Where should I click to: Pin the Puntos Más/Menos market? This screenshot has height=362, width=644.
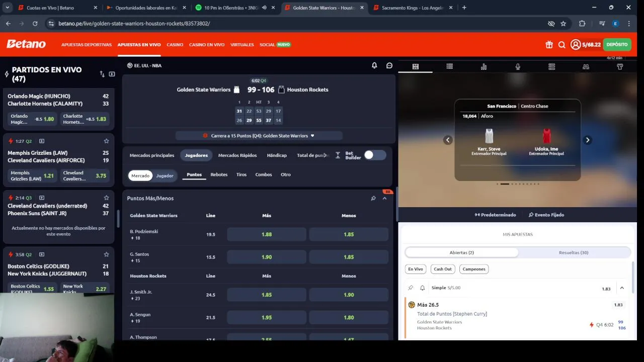coord(373,199)
